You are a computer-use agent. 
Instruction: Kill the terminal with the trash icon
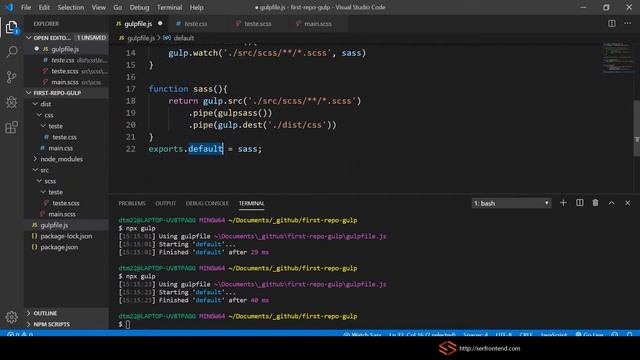[x=596, y=203]
